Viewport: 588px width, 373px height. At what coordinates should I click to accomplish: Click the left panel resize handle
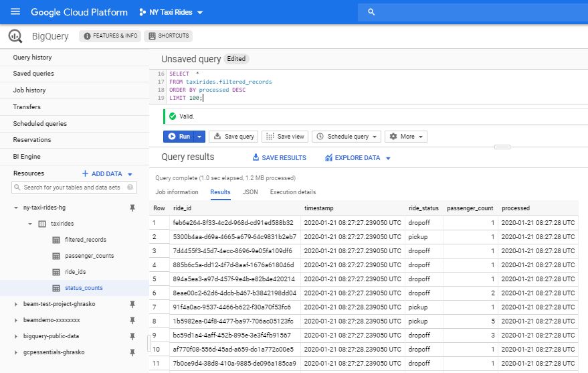(149, 344)
